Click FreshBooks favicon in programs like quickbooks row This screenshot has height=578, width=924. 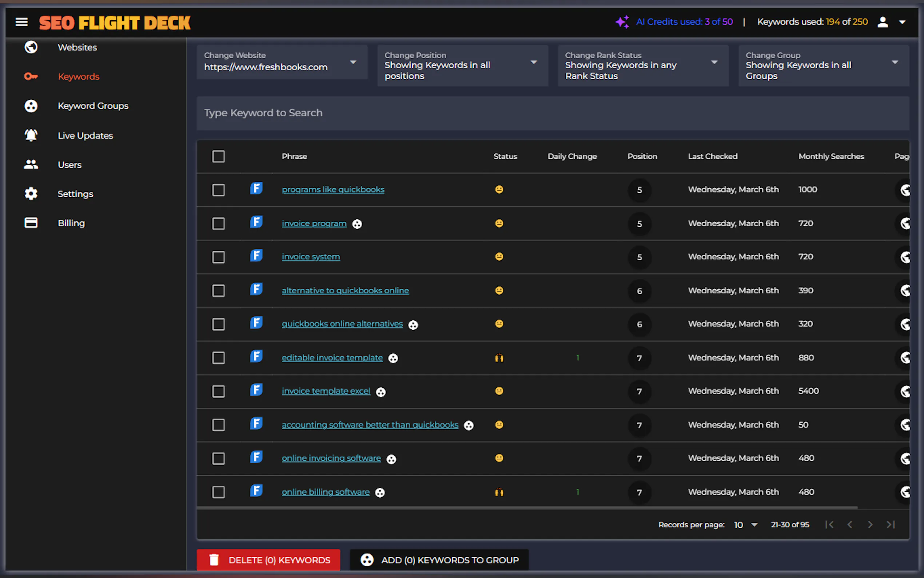(256, 189)
